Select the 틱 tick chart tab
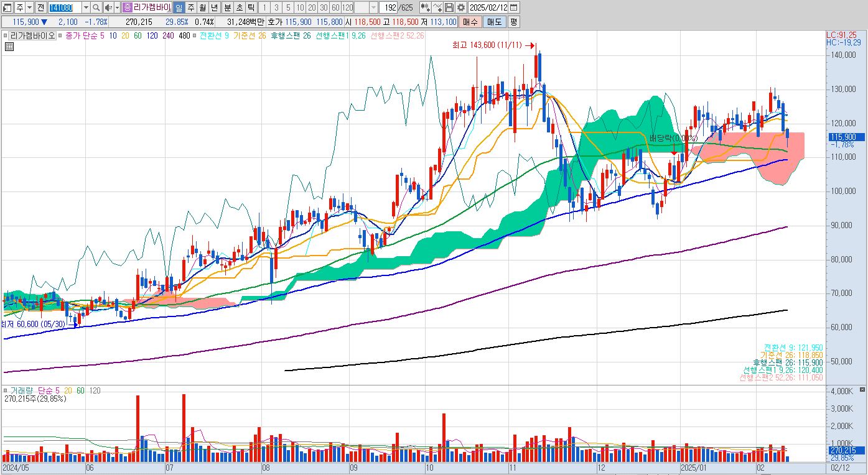The image size is (868, 475). coord(251,7)
